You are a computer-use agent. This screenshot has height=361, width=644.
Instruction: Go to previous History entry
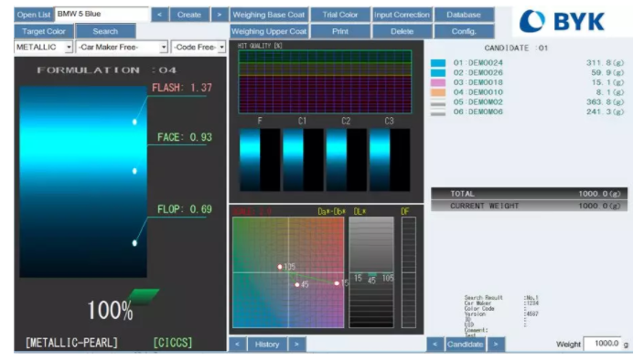pos(238,345)
